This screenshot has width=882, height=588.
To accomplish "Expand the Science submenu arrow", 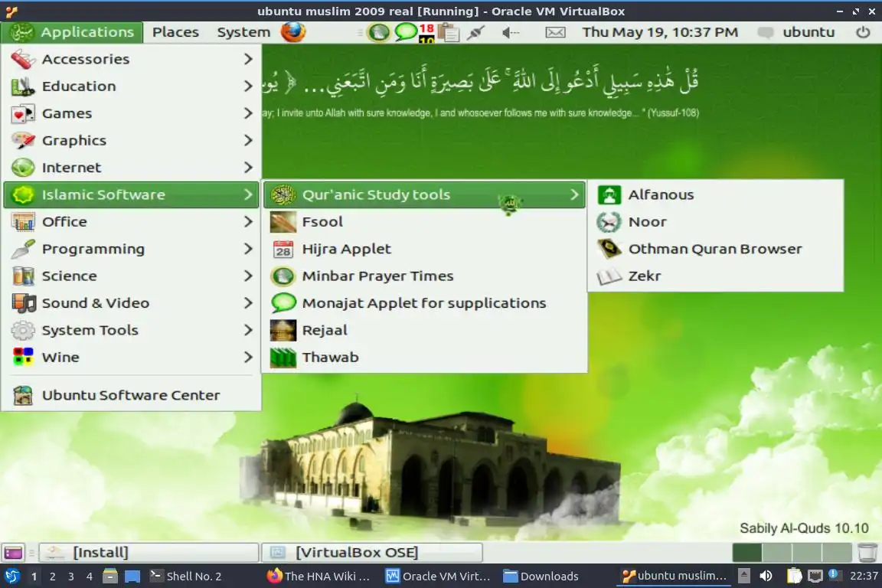I will pyautogui.click(x=248, y=276).
